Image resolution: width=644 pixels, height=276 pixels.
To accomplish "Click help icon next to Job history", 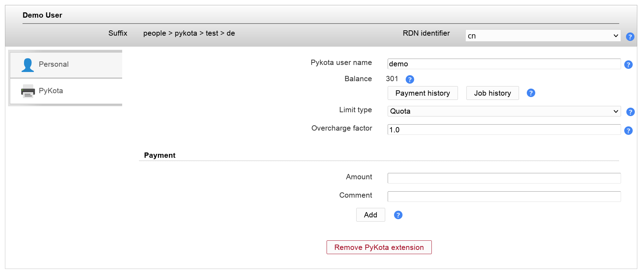I will click(531, 93).
